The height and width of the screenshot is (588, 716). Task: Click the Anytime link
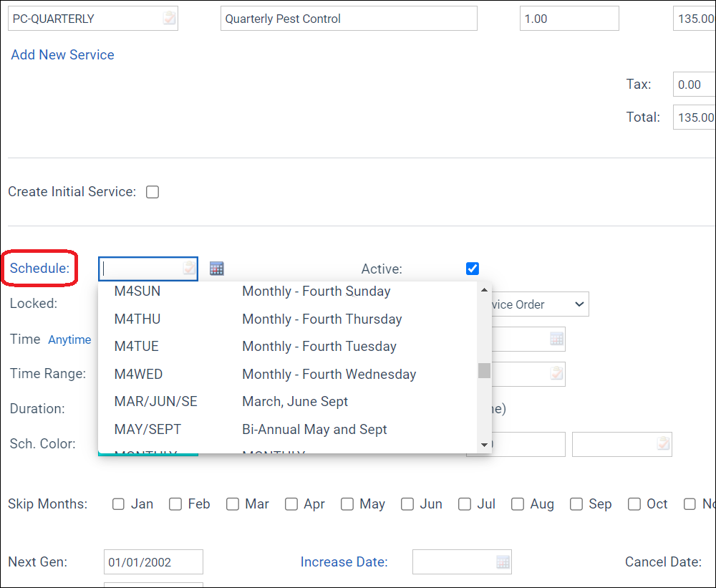(x=69, y=340)
